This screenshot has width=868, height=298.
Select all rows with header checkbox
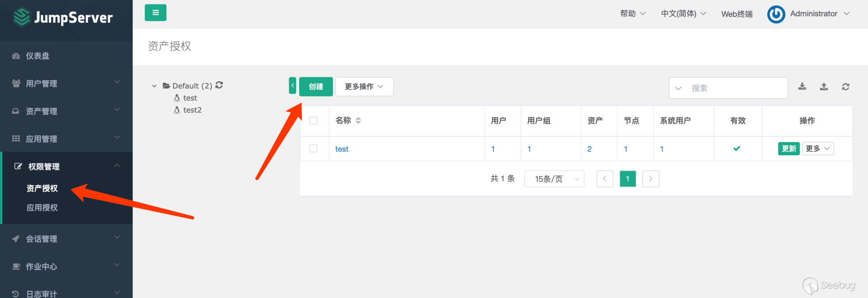point(313,121)
